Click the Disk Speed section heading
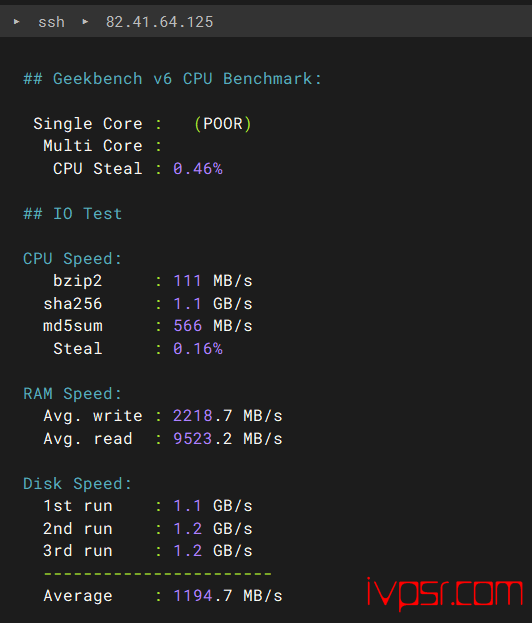This screenshot has height=623, width=532. coord(77,484)
